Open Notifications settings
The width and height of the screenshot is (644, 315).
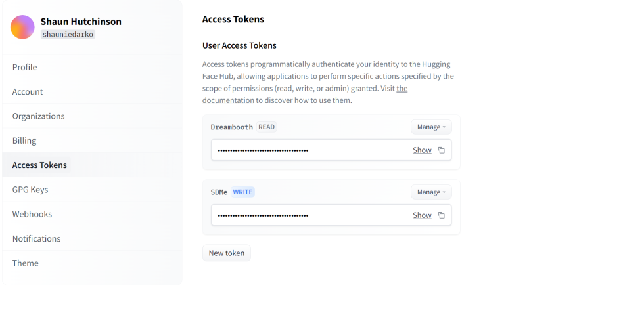(36, 238)
